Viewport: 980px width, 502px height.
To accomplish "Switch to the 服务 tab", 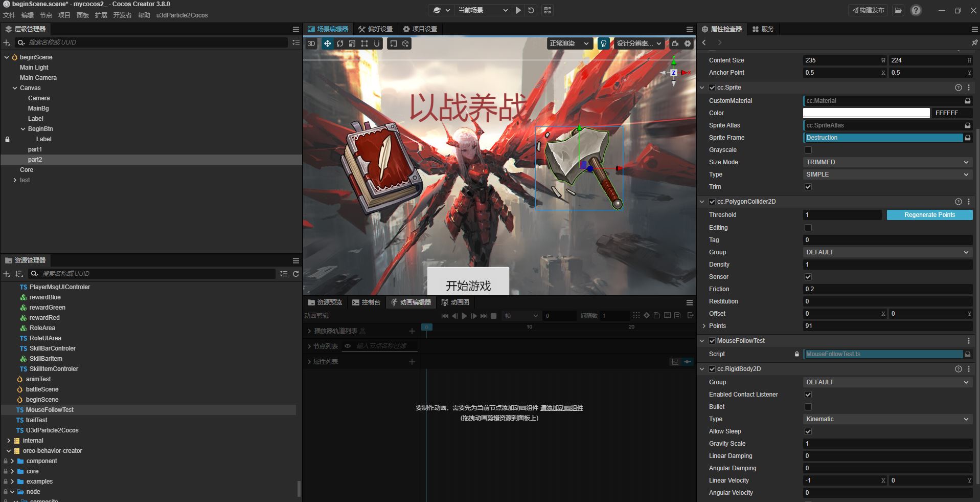I will [x=763, y=29].
